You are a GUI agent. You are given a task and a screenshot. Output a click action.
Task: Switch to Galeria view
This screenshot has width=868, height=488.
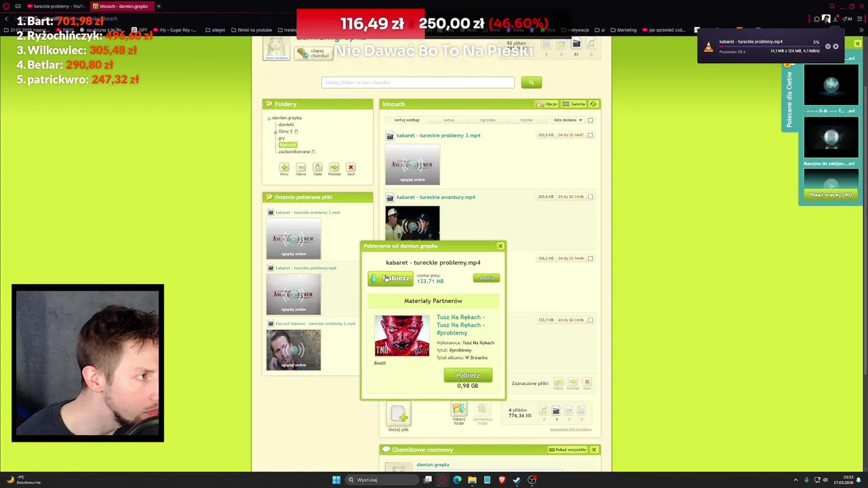(574, 104)
